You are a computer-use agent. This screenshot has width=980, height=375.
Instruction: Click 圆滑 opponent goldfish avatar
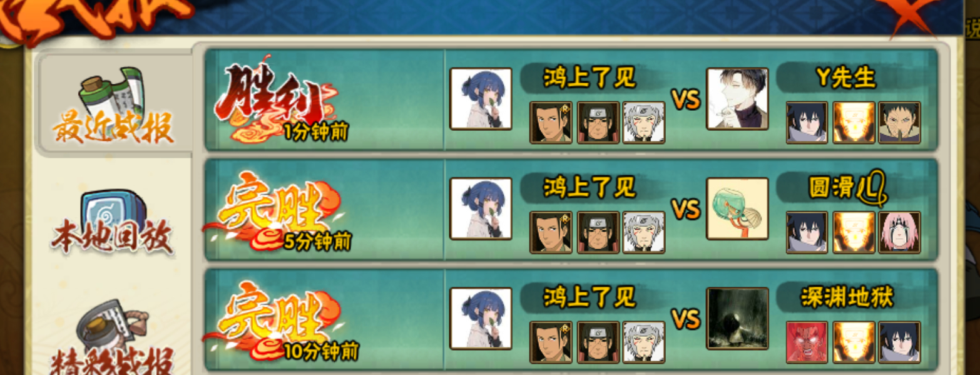(x=737, y=208)
